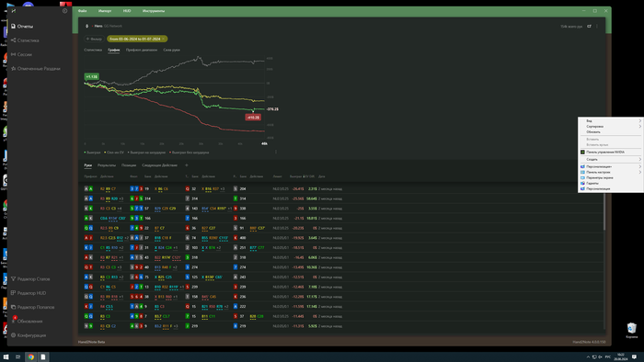This screenshot has width=644, height=362.
Task: Sort hands by the Дата column header
Action: pos(322,176)
